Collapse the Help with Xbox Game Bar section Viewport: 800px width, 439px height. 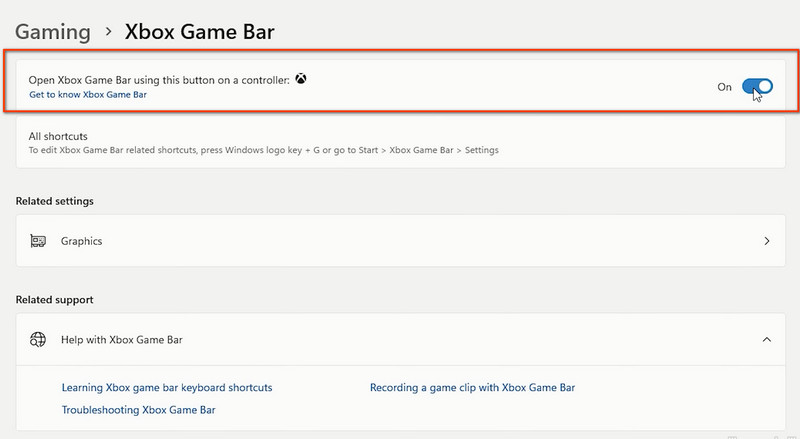[767, 339]
